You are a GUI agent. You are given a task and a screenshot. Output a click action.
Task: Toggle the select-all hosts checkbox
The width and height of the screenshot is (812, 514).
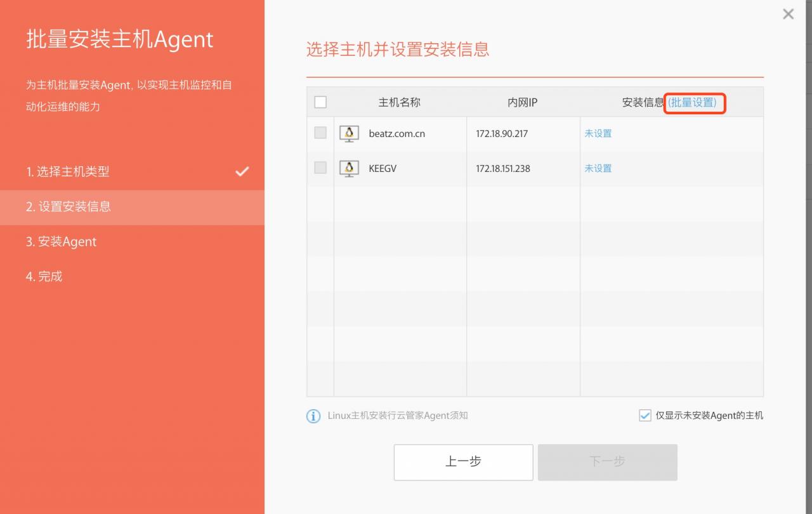pos(320,102)
